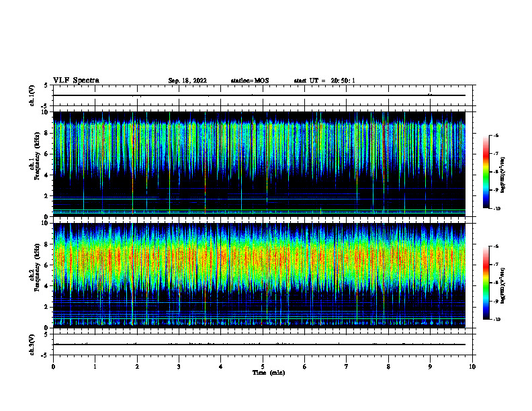Click the ch.2 colorbar log(PSD) label
532x411 pixels.
[502, 286]
